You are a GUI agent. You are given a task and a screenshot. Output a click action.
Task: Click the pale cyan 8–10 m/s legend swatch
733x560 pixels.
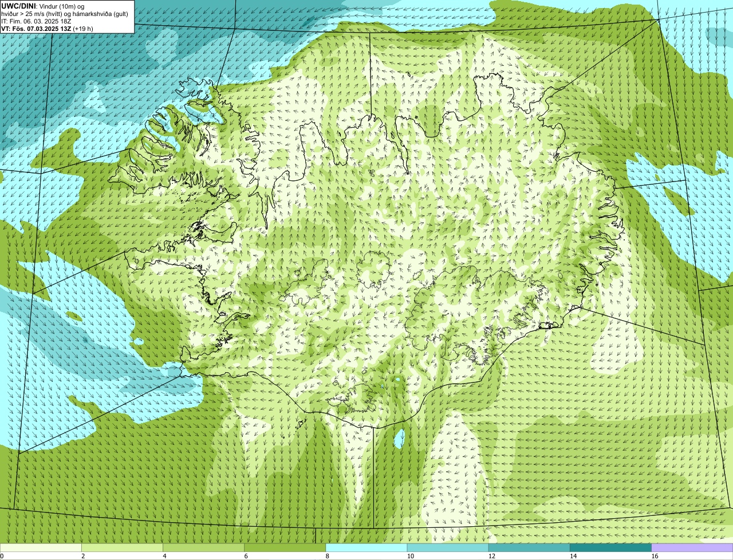tap(366, 548)
